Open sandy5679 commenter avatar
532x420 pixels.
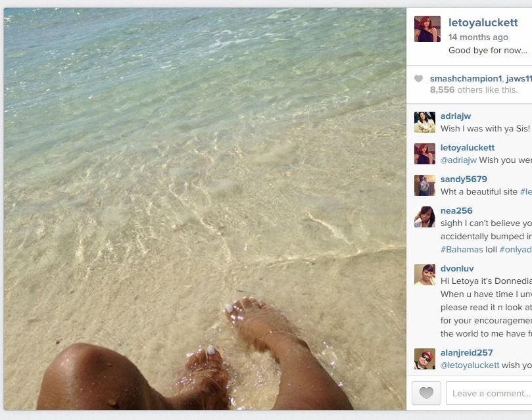click(x=424, y=185)
